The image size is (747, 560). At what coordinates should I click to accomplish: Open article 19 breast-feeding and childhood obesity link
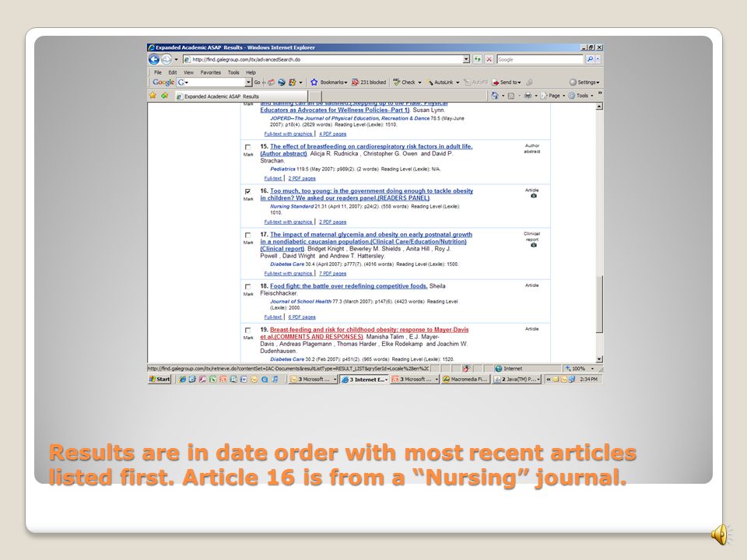[x=364, y=333]
